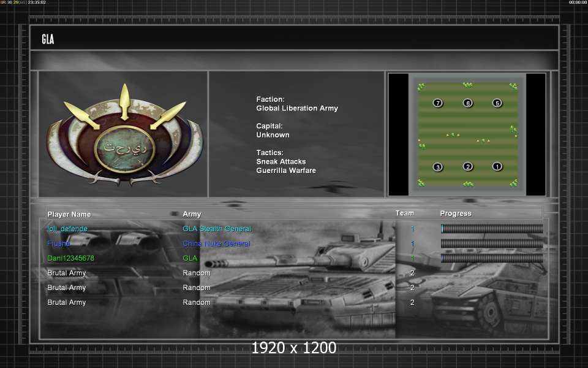Click loading progress bar for Flusha
The width and height of the screenshot is (588, 368).
pyautogui.click(x=492, y=243)
